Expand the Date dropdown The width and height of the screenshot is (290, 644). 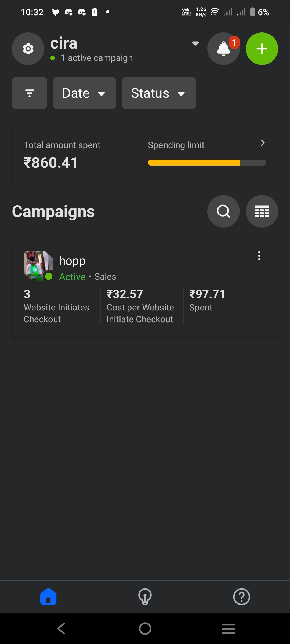tap(85, 93)
